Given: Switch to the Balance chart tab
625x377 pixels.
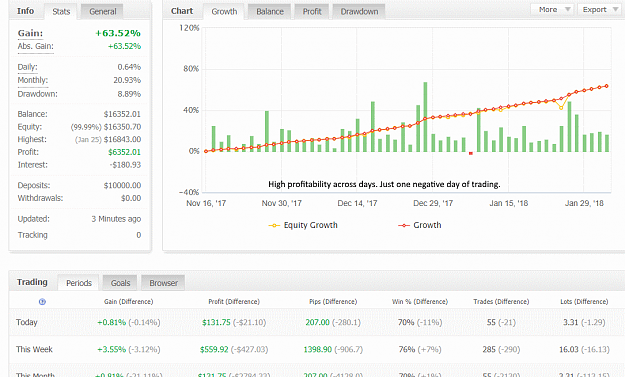Looking at the screenshot, I should point(270,12).
